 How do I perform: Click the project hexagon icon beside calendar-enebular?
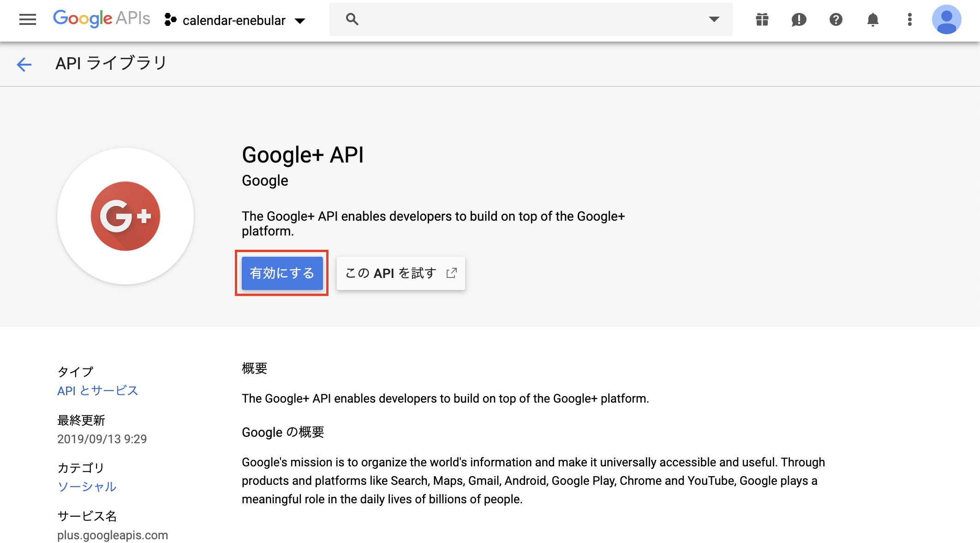click(170, 20)
